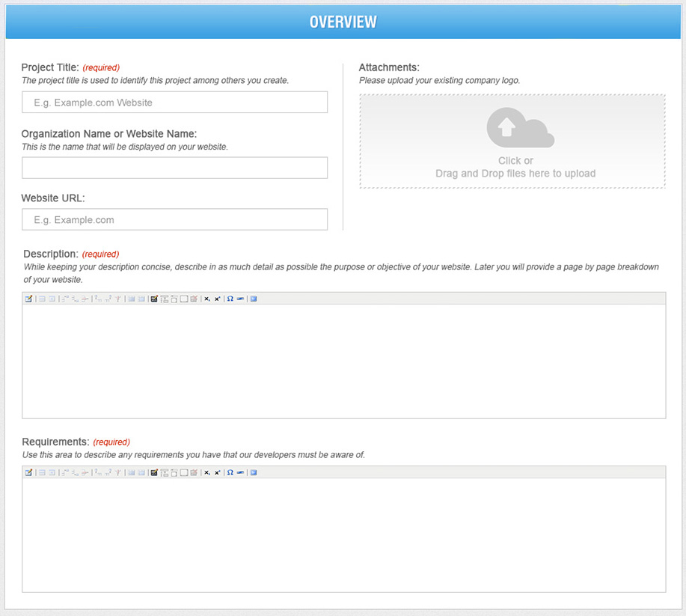Click embed media icon in Requirements toolbar
Image resolution: width=686 pixels, height=616 pixels.
click(254, 472)
